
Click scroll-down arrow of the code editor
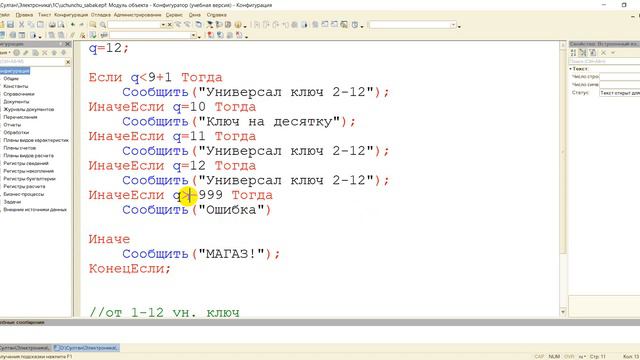(x=563, y=312)
